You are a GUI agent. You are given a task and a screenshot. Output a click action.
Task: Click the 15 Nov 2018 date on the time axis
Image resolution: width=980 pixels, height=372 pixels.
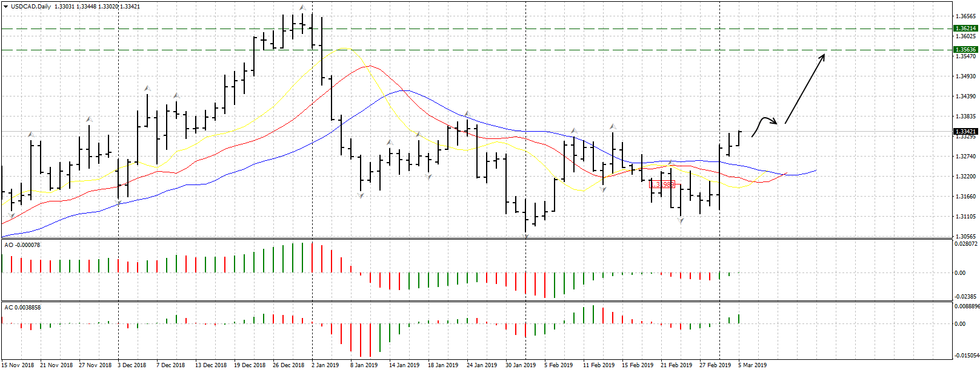pyautogui.click(x=18, y=365)
